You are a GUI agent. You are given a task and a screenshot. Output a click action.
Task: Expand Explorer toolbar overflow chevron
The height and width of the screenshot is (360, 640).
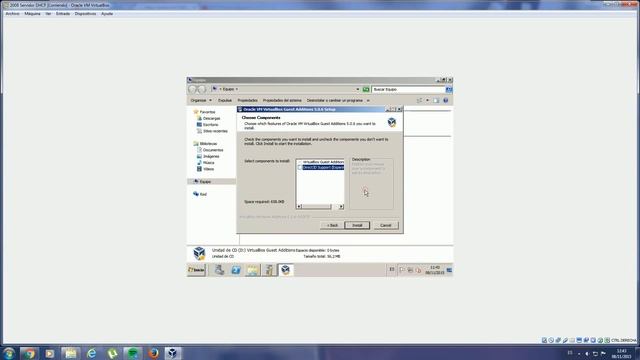tap(368, 100)
